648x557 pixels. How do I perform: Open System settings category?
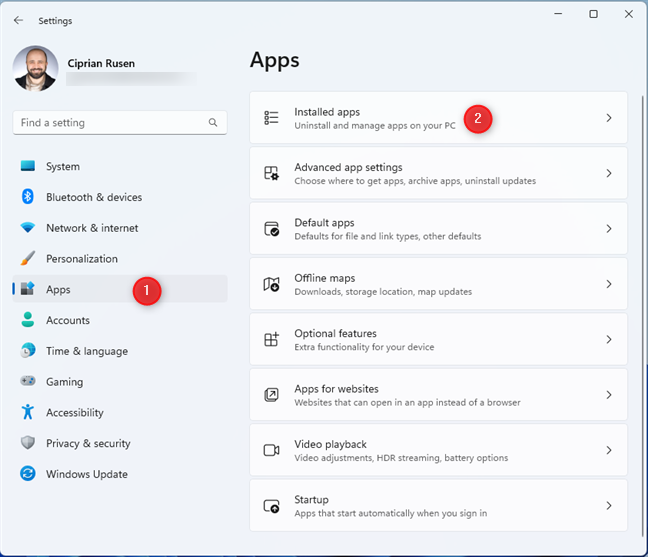pos(120,166)
